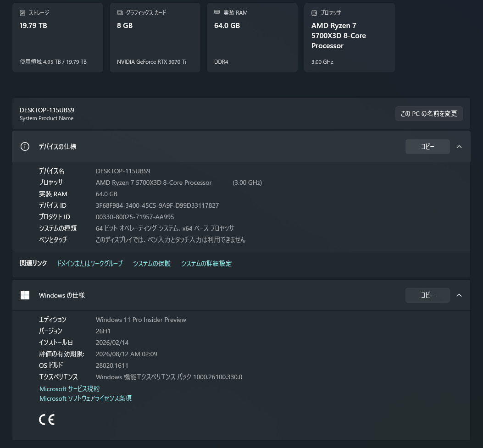
Task: Select the 64 ビット オペレーティング システム text
Action: pyautogui.click(x=165, y=228)
